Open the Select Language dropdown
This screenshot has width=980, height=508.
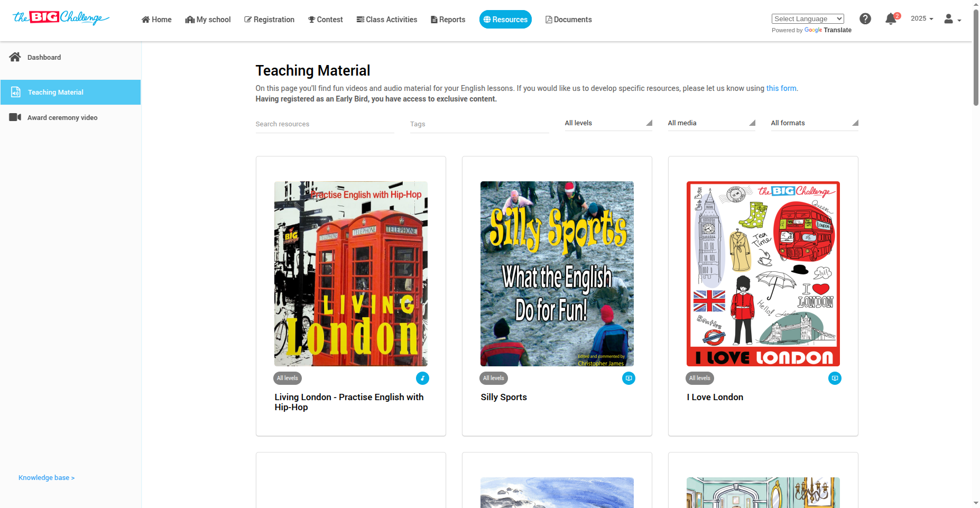click(x=808, y=19)
